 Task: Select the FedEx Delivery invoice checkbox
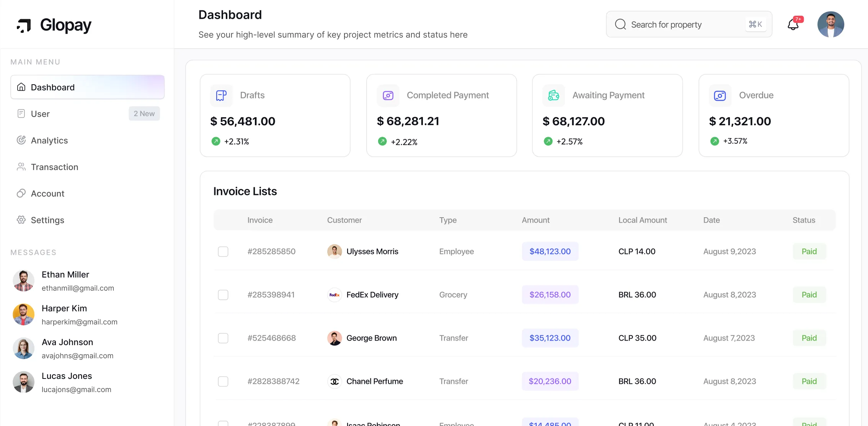click(223, 295)
